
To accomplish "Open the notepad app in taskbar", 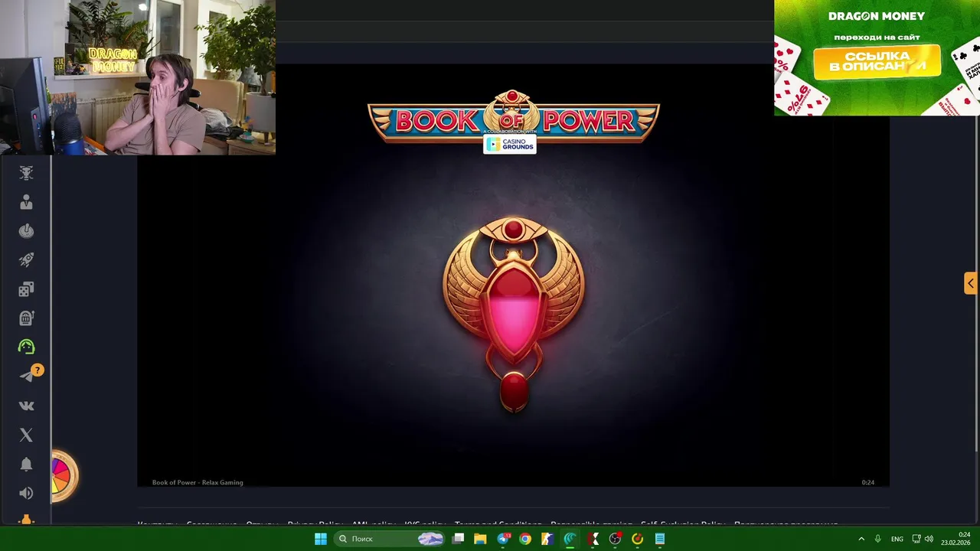I will pos(659,539).
